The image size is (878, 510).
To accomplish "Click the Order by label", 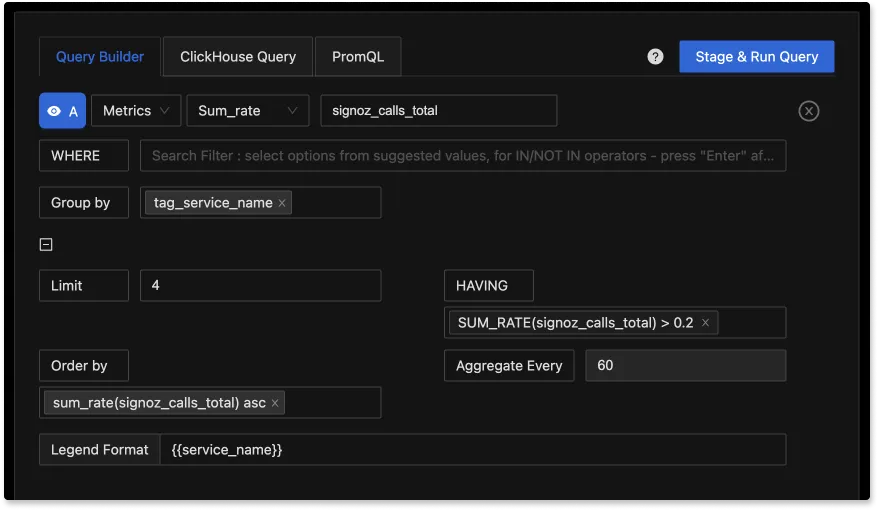I will (x=84, y=366).
